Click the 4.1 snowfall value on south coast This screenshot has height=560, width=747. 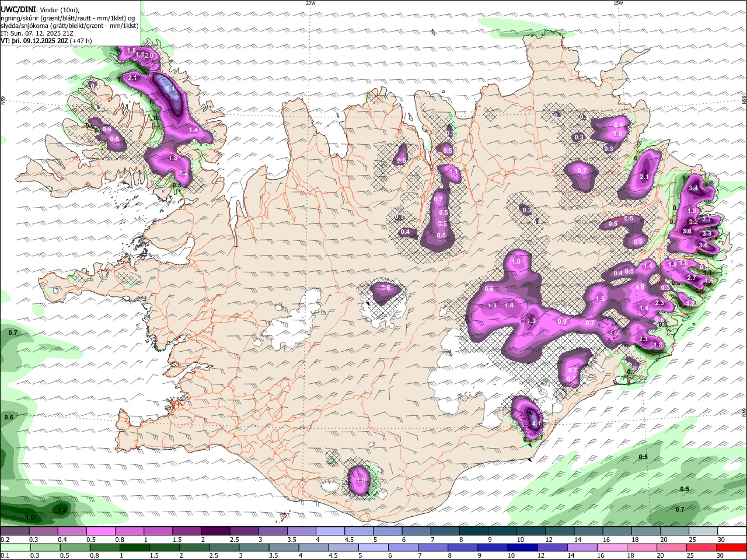point(537,424)
